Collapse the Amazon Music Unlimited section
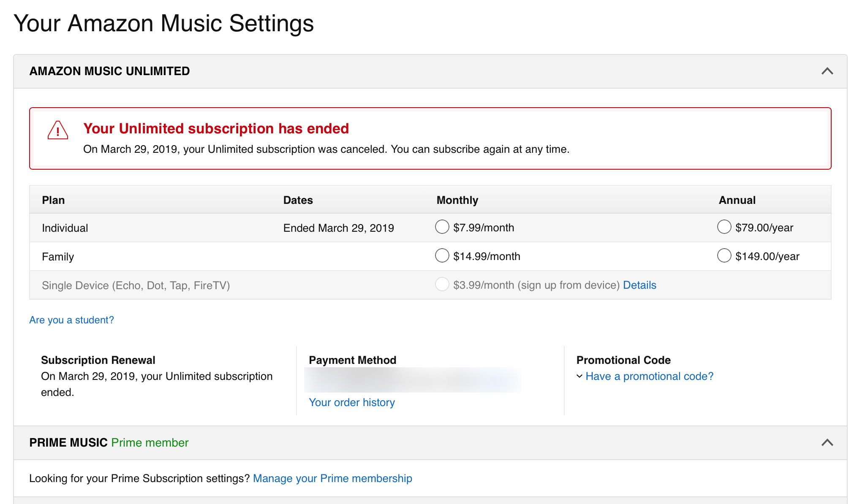865x504 pixels. (827, 71)
